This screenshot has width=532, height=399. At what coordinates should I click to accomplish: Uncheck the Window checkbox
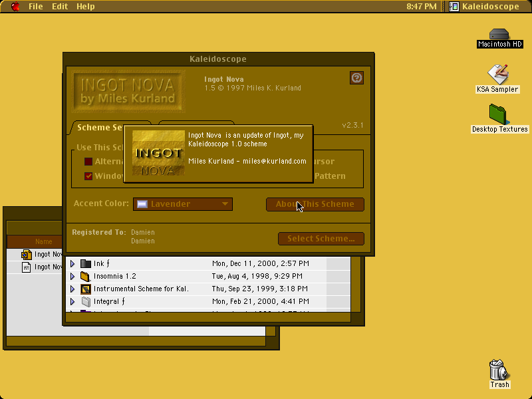(88, 176)
